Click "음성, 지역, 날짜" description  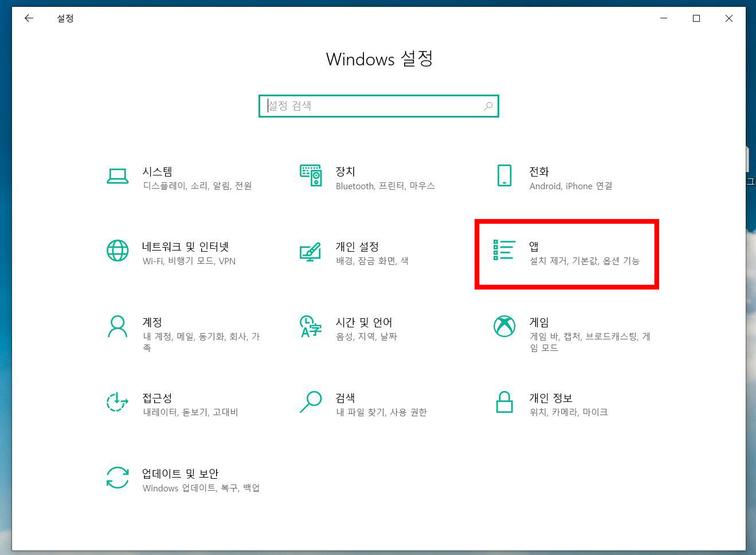[366, 337]
